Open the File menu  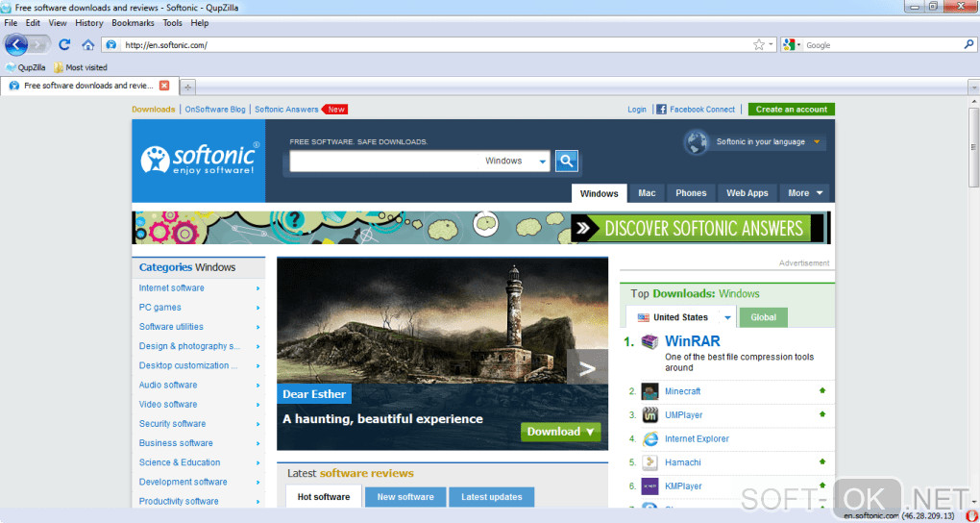pos(11,23)
